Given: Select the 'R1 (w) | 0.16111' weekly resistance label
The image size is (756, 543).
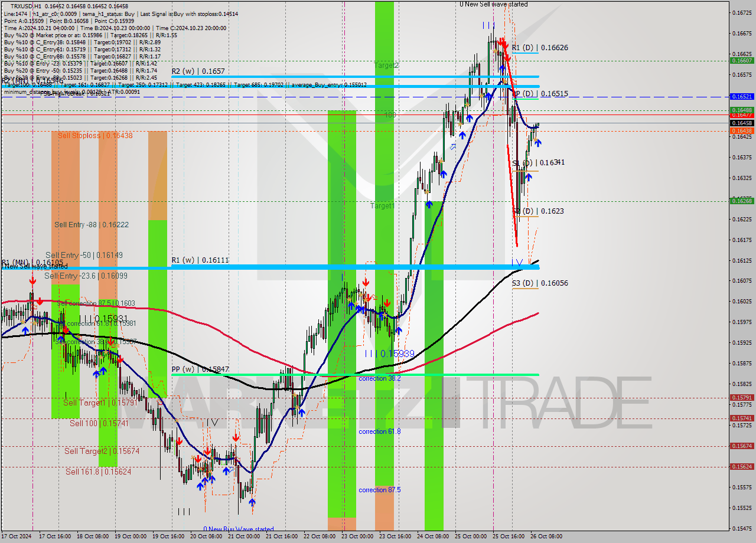Looking at the screenshot, I should [x=200, y=260].
